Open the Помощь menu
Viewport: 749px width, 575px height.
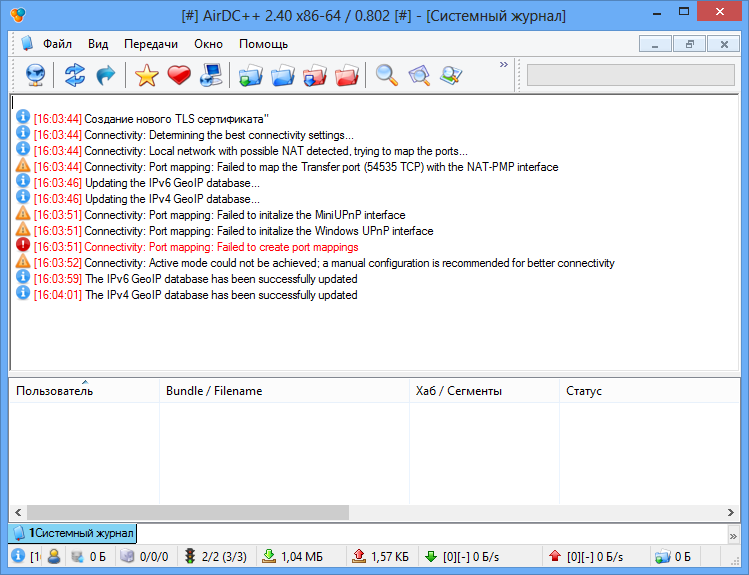pos(263,44)
